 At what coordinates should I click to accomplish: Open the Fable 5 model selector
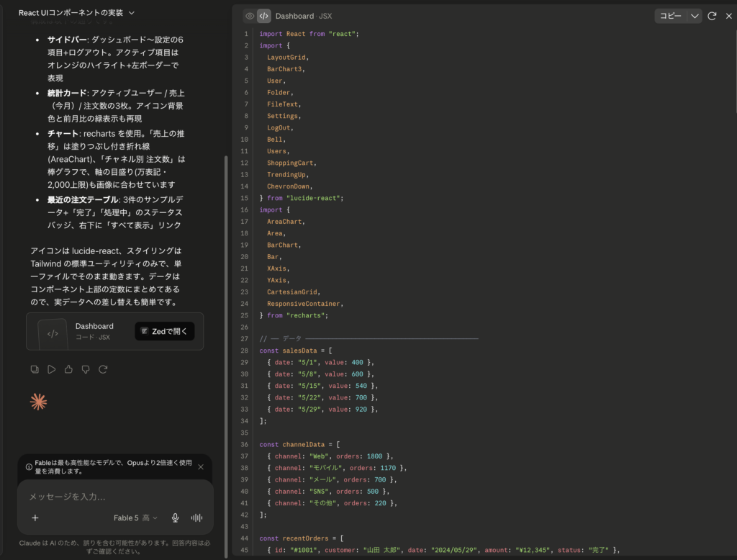click(x=135, y=518)
